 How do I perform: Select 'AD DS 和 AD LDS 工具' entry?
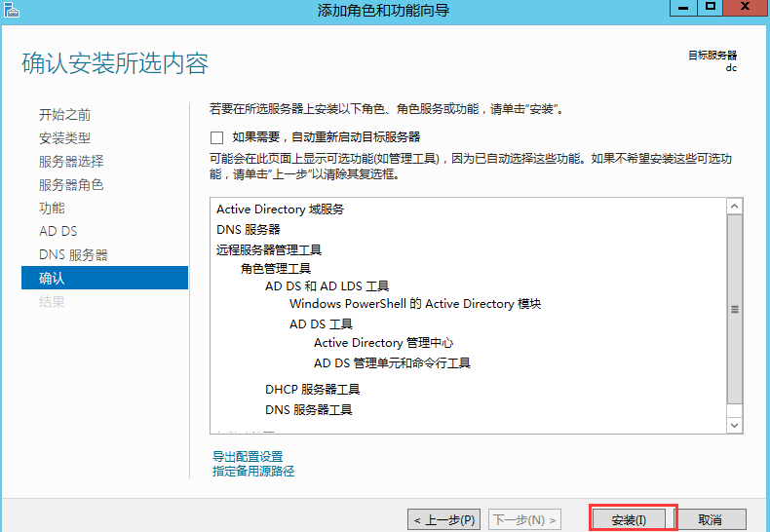click(x=327, y=286)
